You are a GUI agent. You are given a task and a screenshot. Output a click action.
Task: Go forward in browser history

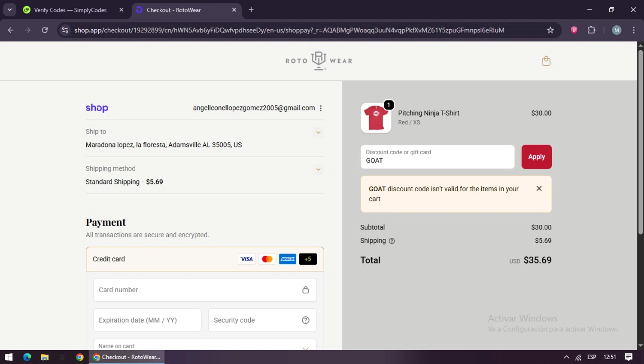(27, 30)
